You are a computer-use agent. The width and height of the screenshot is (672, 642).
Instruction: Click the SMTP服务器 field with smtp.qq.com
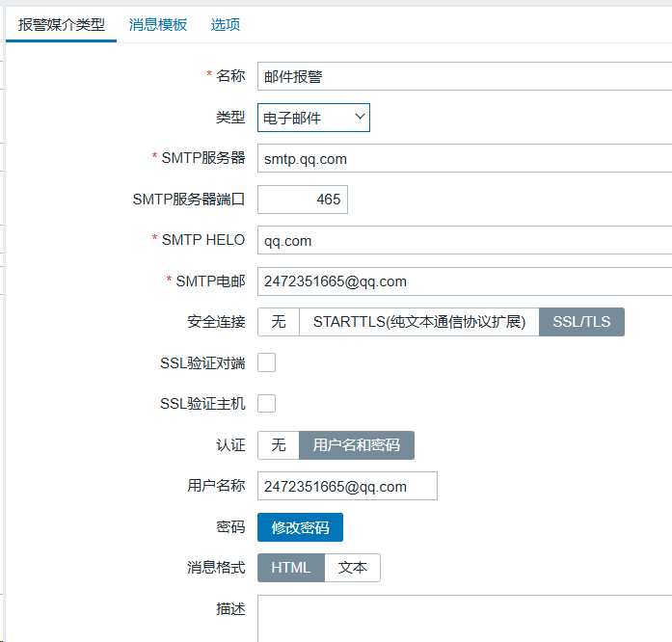tap(463, 159)
